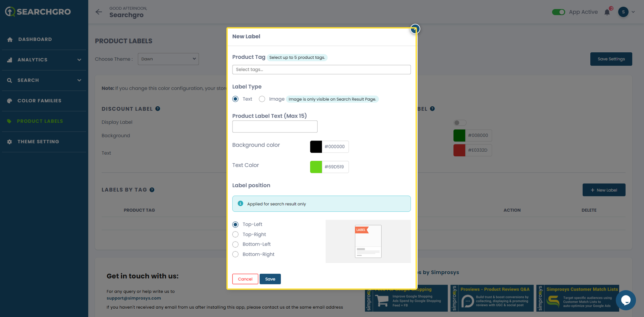Click the Discount Label help icon
The height and width of the screenshot is (317, 644).
[x=158, y=109]
